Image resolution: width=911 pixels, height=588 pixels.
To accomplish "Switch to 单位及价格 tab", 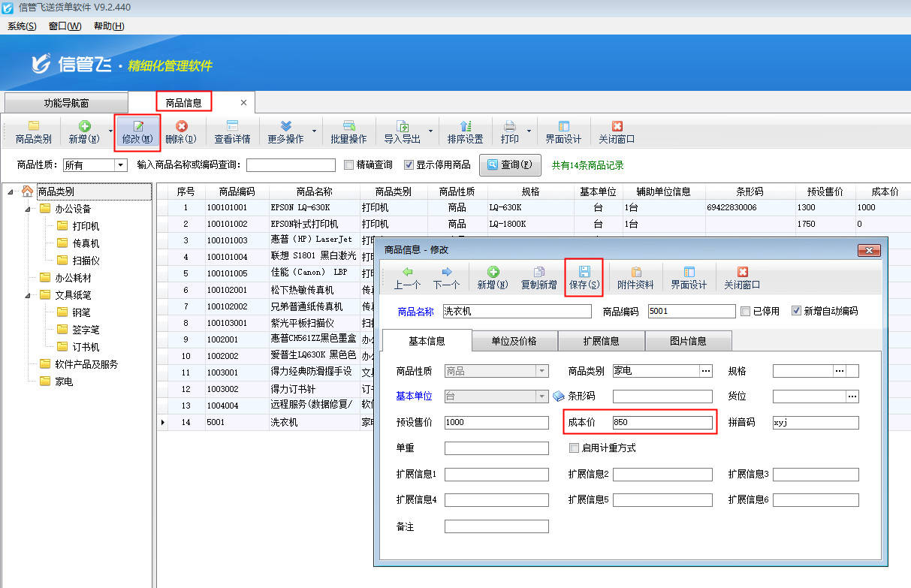I will pos(514,341).
